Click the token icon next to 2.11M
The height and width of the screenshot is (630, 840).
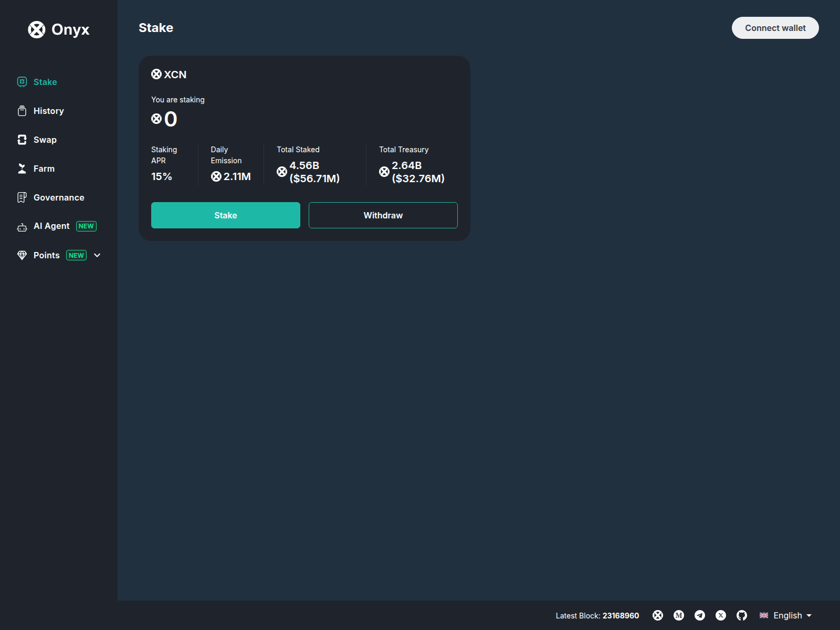coord(216,176)
